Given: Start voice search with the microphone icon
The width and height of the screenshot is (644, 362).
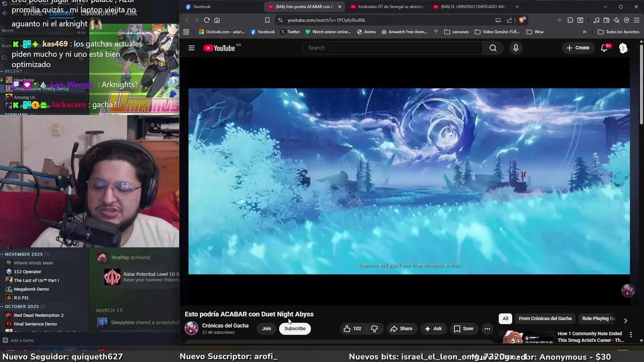Looking at the screenshot, I should [515, 48].
